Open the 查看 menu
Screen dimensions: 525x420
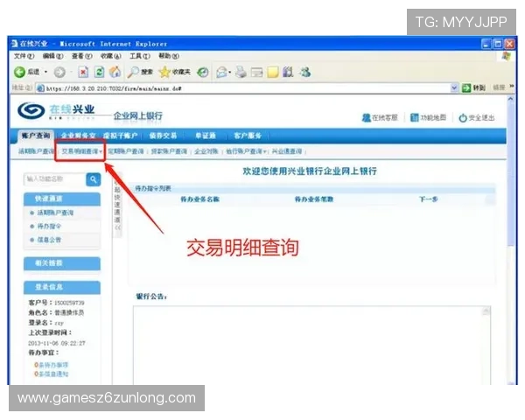click(82, 56)
